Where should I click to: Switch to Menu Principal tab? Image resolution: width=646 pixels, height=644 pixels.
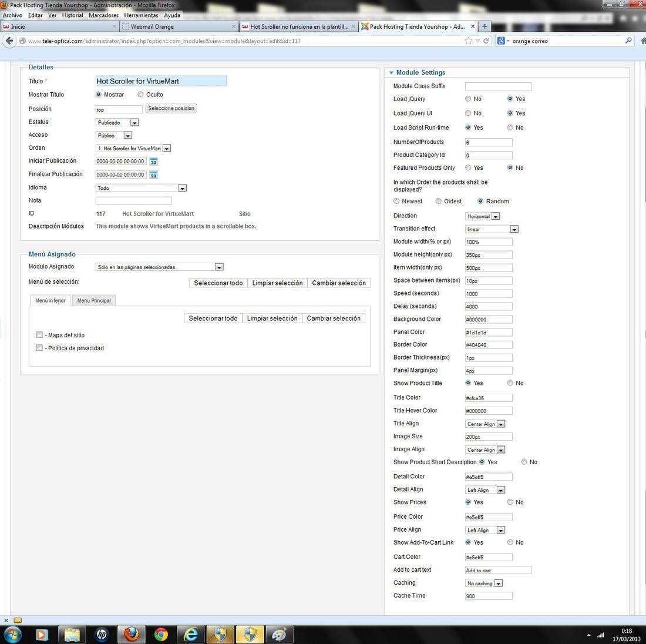pyautogui.click(x=94, y=301)
